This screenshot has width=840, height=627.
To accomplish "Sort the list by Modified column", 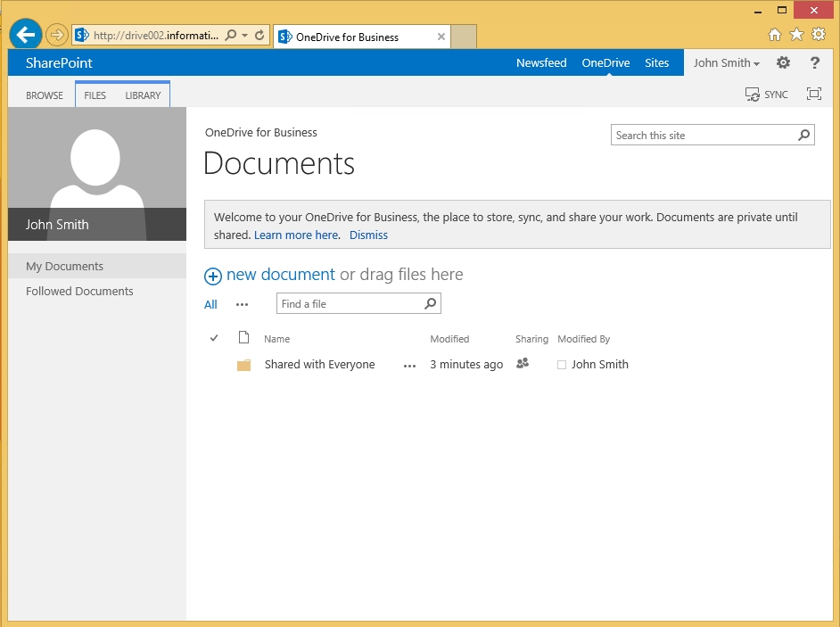I will 449,339.
